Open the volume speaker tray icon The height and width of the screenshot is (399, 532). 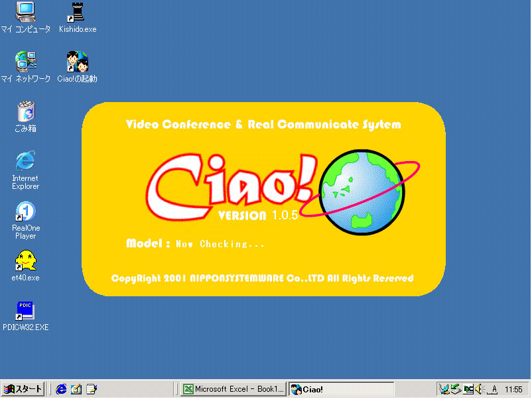point(480,389)
